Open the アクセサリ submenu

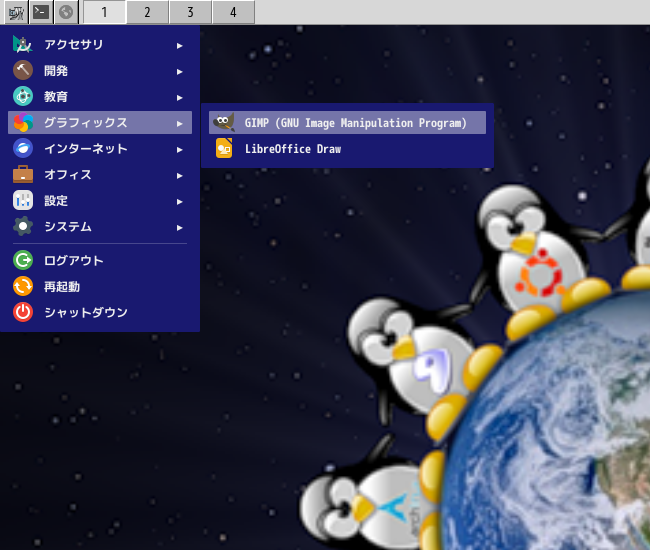(100, 44)
